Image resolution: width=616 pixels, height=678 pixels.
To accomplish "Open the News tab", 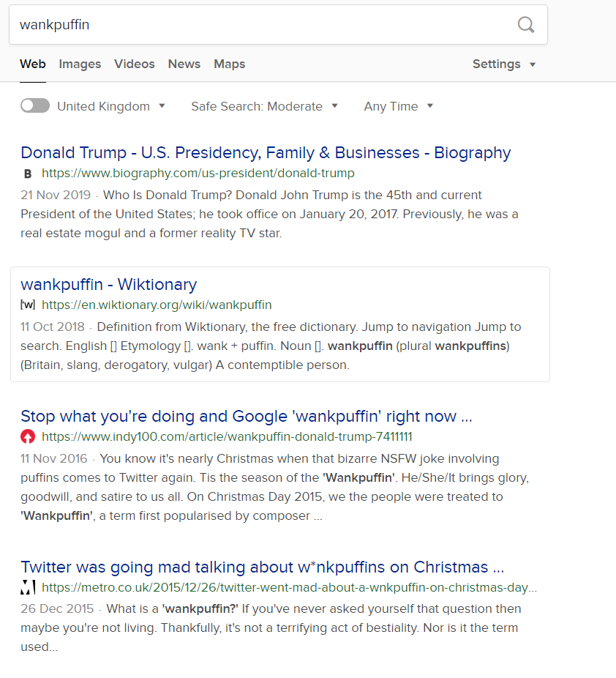I will [x=184, y=64].
